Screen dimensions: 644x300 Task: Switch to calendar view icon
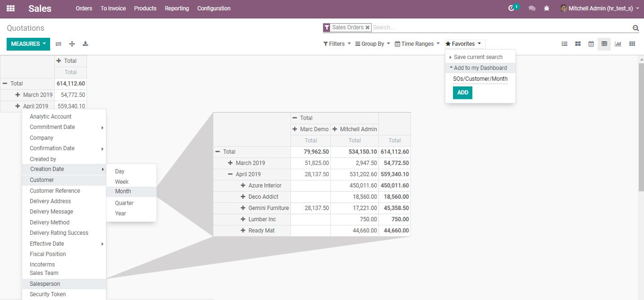pyautogui.click(x=591, y=44)
